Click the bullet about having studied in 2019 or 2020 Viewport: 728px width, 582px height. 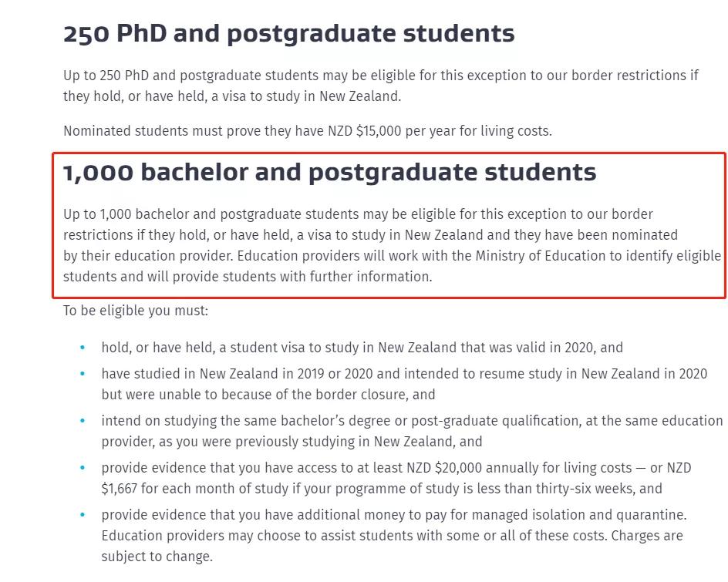coord(403,384)
